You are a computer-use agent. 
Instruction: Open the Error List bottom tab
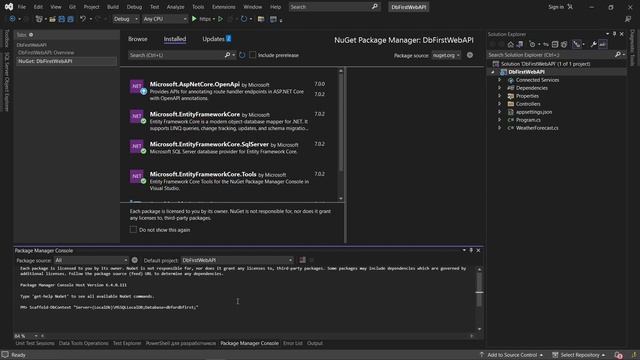point(293,343)
